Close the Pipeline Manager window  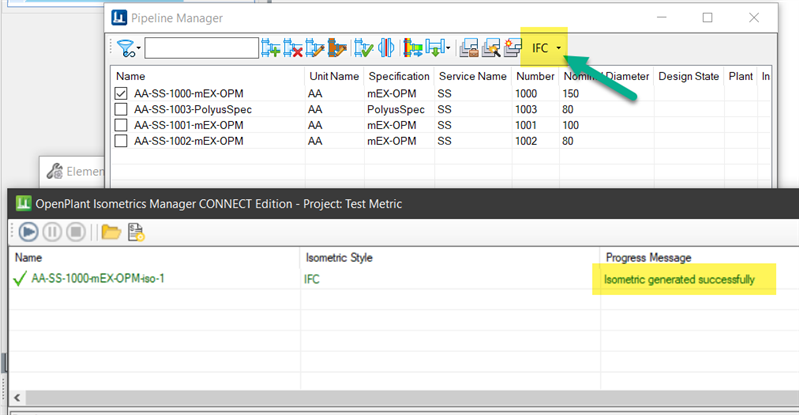pos(754,18)
